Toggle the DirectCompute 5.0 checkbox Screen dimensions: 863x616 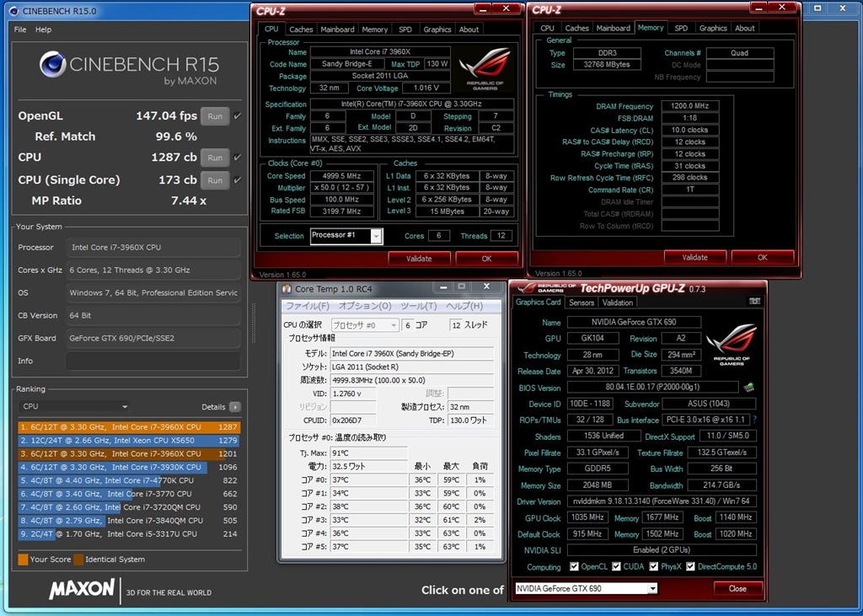coord(690,566)
